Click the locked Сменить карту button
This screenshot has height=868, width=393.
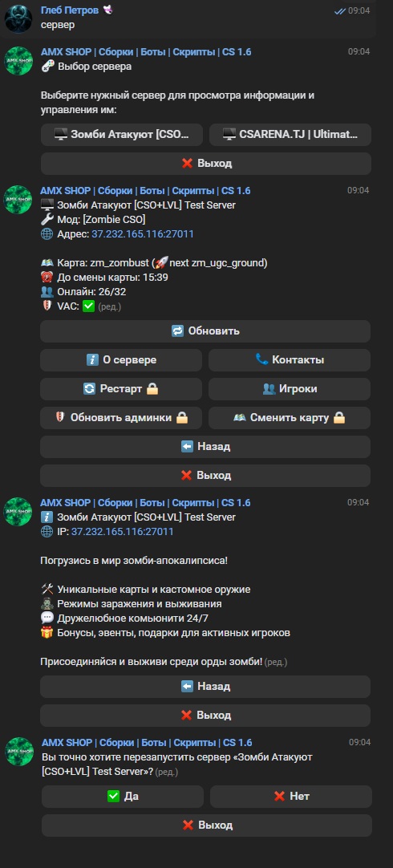290,418
